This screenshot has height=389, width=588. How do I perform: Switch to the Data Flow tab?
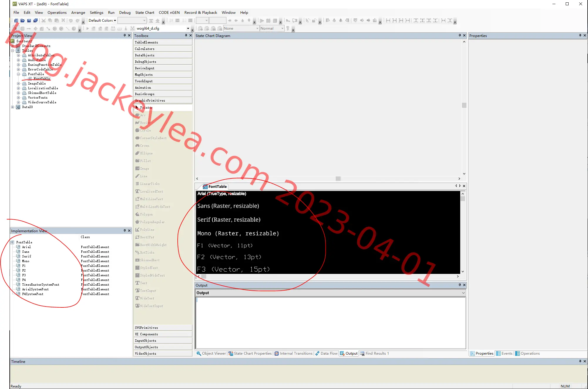click(326, 353)
